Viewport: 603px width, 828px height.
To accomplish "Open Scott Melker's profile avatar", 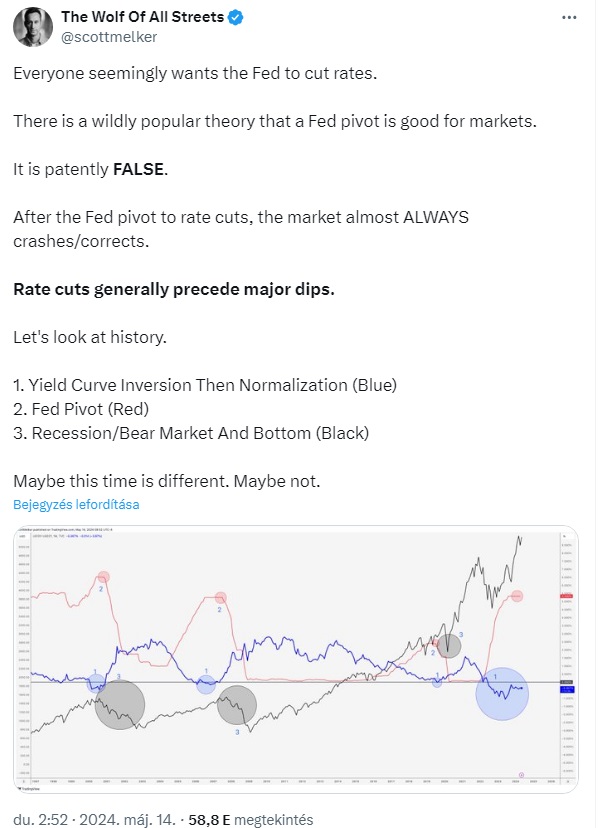I will (33, 27).
